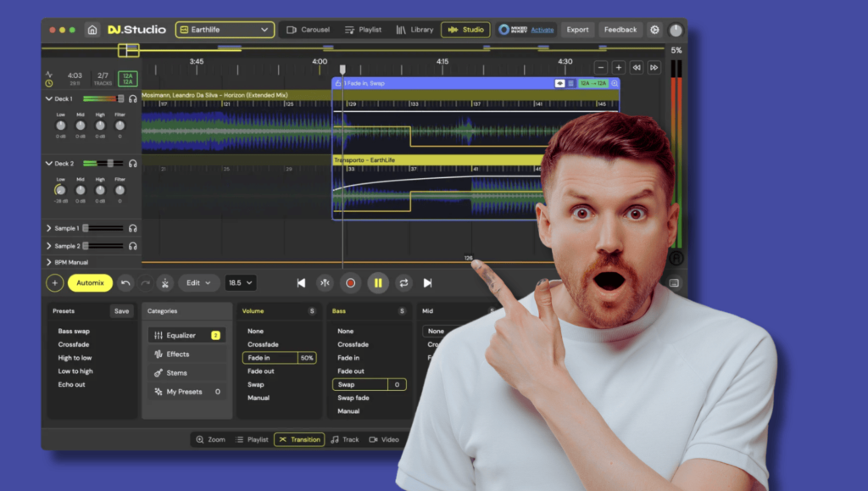Click the transition lock icon beside Fade in, Swap
The image size is (868, 491).
[338, 84]
